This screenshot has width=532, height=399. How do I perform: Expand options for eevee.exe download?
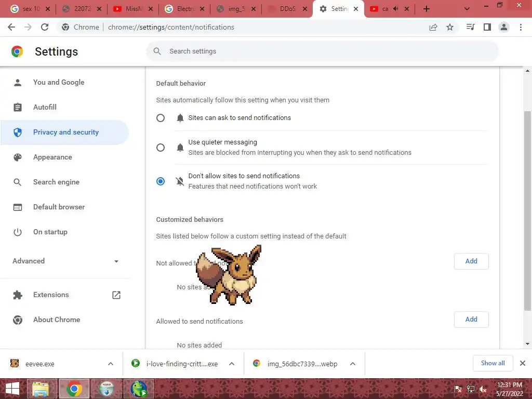click(x=111, y=364)
